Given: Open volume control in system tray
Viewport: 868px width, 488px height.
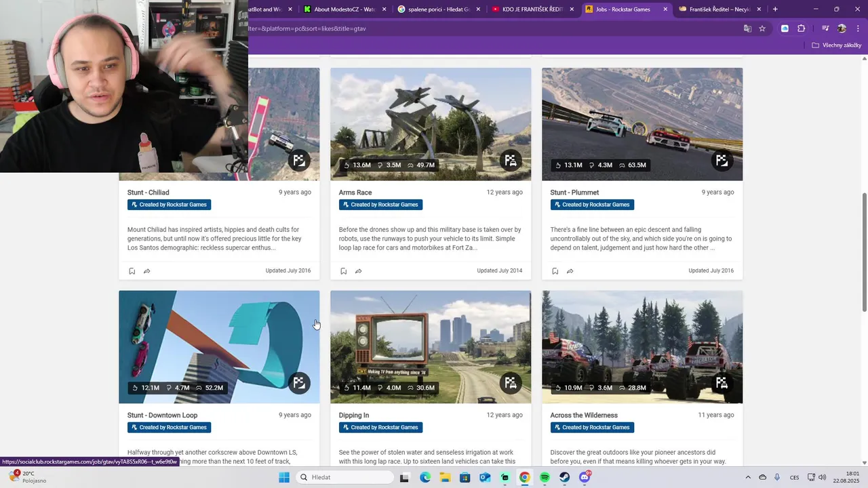Looking at the screenshot, I should (822, 477).
